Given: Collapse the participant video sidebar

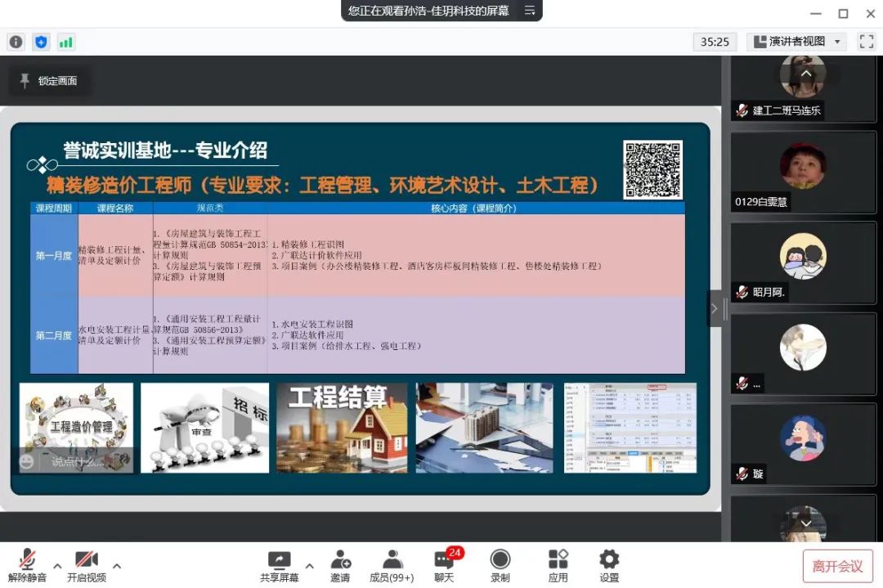Looking at the screenshot, I should pyautogui.click(x=715, y=308).
